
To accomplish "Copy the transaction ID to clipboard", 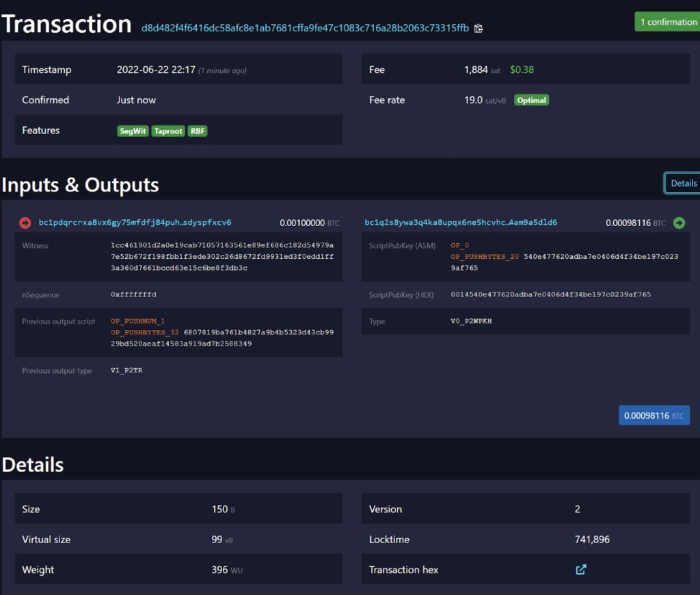I will point(479,29).
